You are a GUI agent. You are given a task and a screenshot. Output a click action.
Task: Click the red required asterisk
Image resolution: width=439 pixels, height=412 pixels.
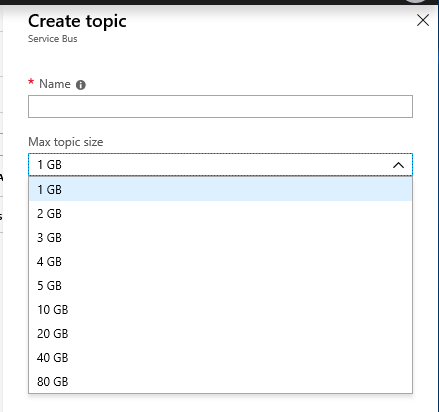click(x=31, y=82)
